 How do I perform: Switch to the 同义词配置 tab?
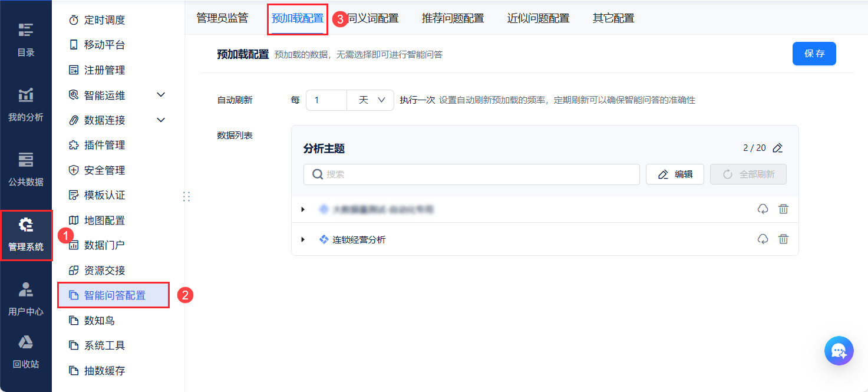tap(373, 18)
